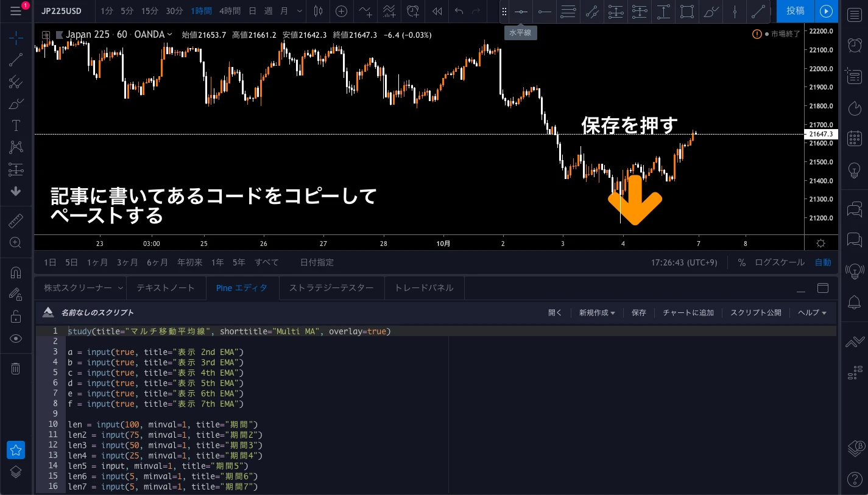Select the text annotation tool
The height and width of the screenshot is (495, 868).
click(16, 125)
